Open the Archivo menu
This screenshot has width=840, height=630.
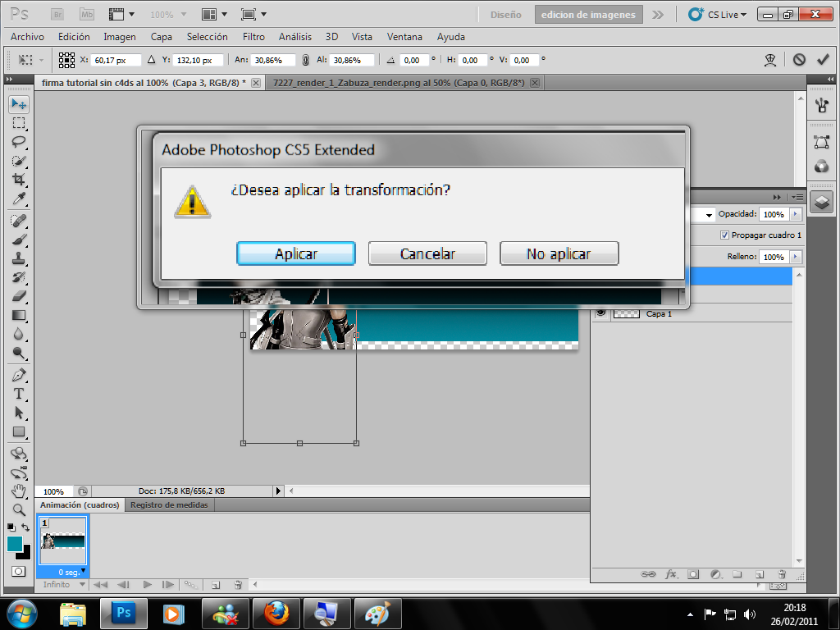27,37
